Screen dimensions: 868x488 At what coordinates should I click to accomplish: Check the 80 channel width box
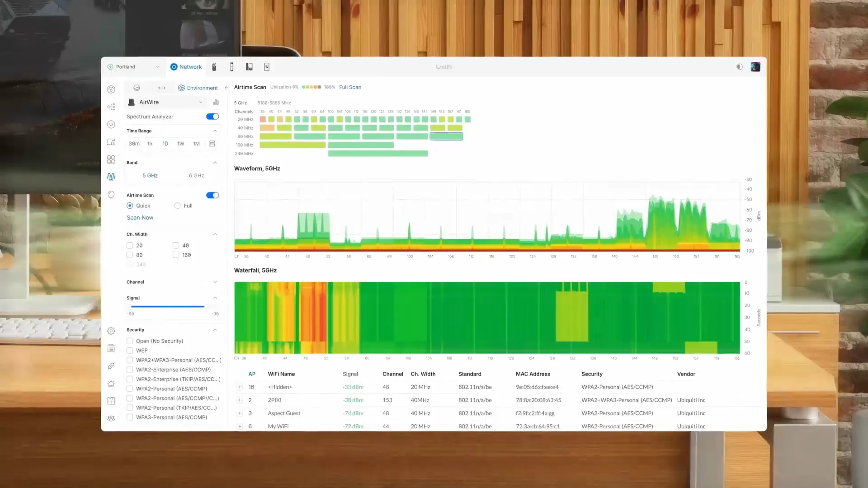tap(130, 255)
